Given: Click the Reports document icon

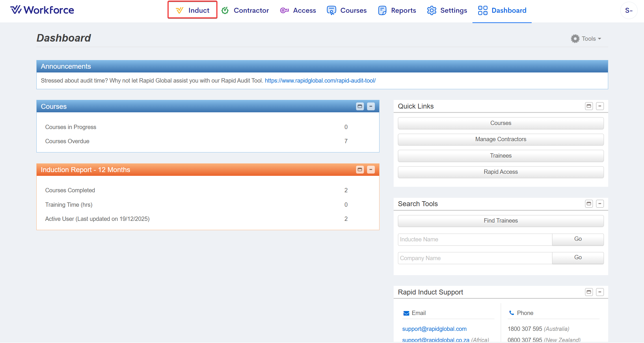Looking at the screenshot, I should [x=382, y=10].
